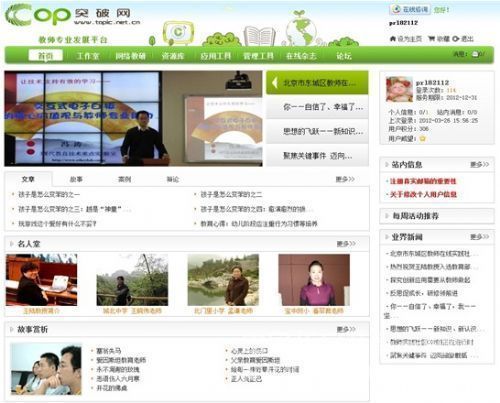Switch to the fourth tab after 案例
The image size is (500, 403).
[173, 179]
